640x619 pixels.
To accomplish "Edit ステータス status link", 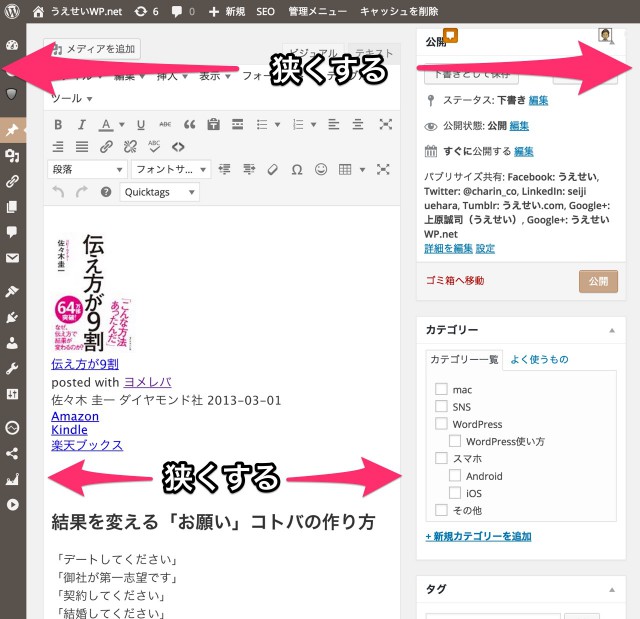I will point(538,100).
